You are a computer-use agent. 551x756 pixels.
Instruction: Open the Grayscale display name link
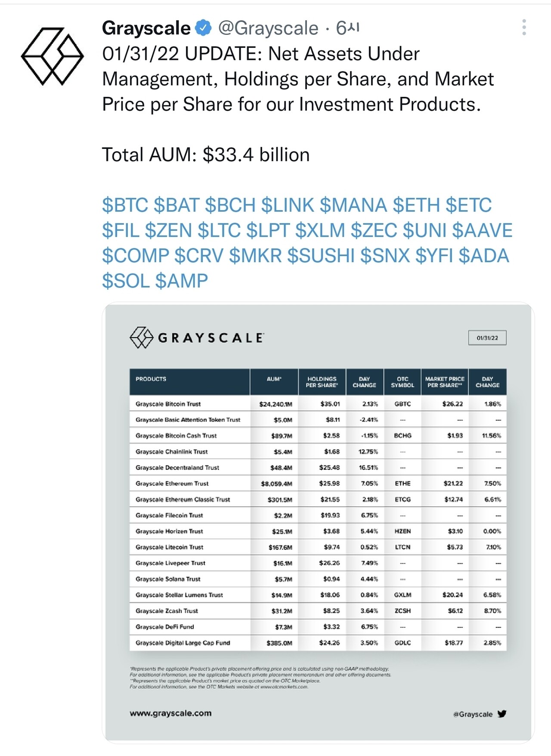[x=146, y=28]
